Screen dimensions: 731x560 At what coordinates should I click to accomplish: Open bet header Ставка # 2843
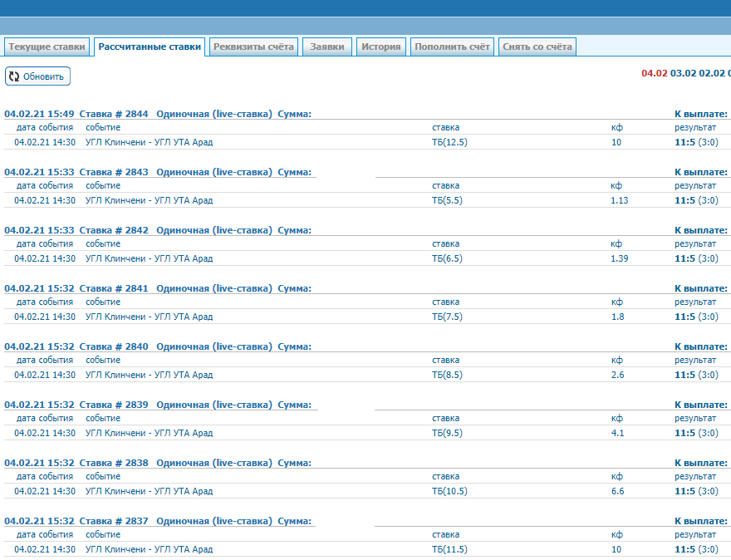[114, 172]
